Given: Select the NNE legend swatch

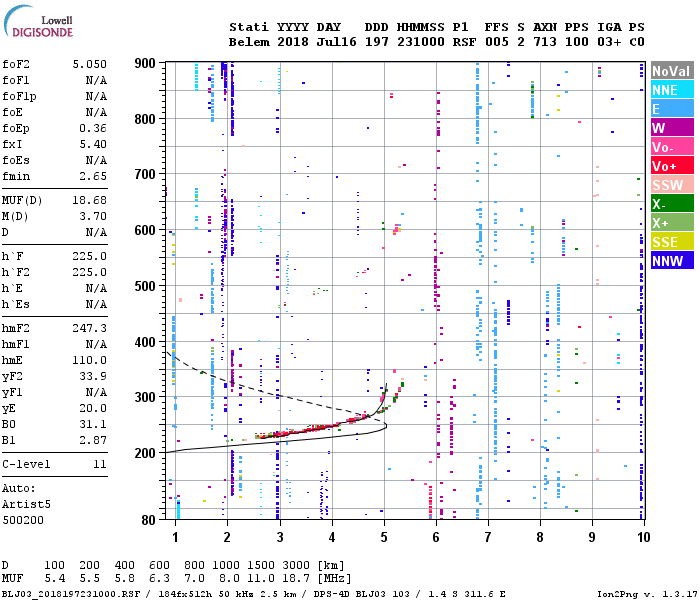Looking at the screenshot, I should point(672,90).
